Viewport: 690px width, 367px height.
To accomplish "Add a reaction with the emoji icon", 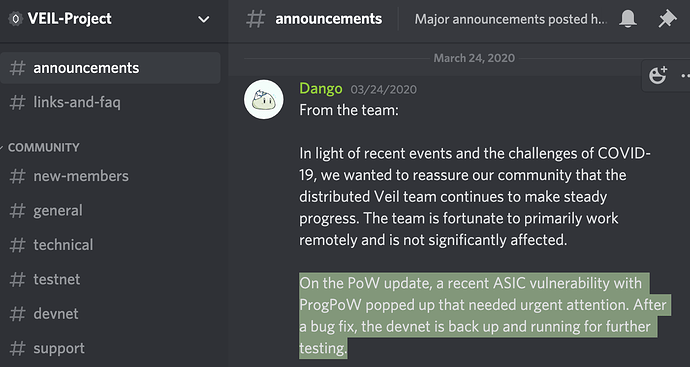I will point(658,76).
